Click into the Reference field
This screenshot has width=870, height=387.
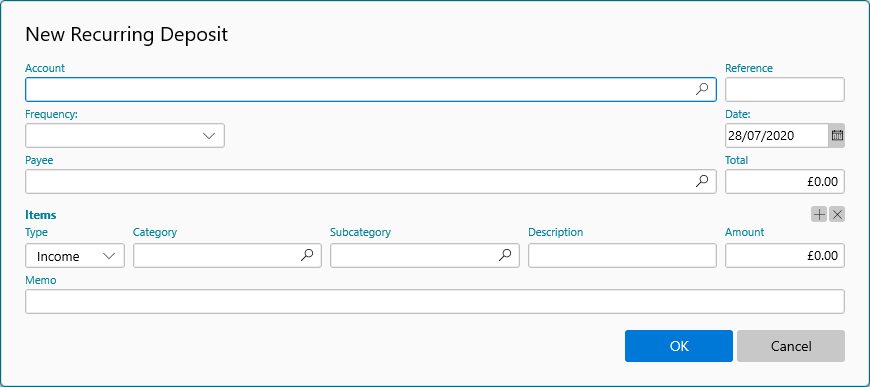(x=785, y=89)
